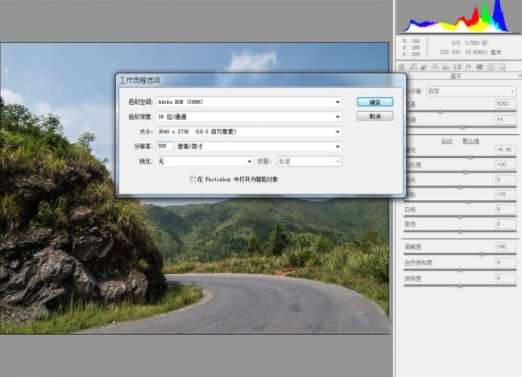
Task: Select the Effects (fx) panel icon
Action: 468,67
